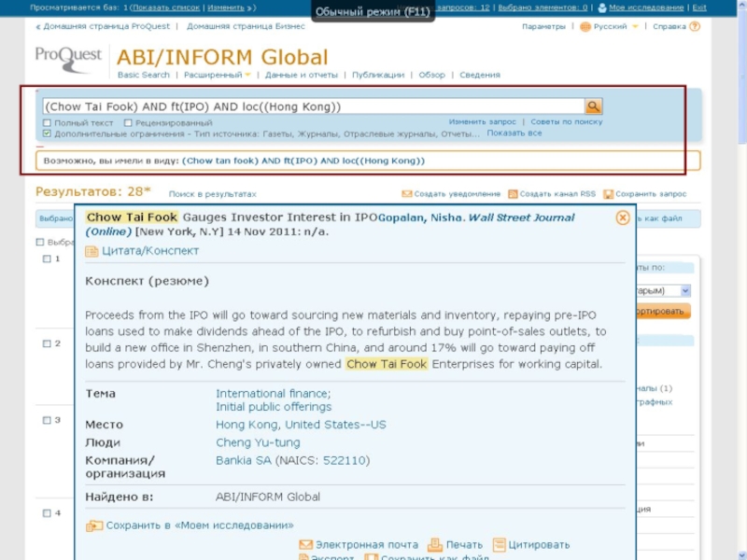Click the Hong Kong place link
Viewport: 747px width, 560px height.
pyautogui.click(x=247, y=425)
